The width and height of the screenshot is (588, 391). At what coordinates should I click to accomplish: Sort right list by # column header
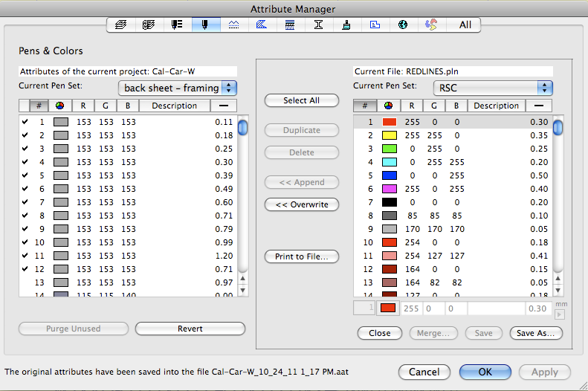[x=365, y=106]
